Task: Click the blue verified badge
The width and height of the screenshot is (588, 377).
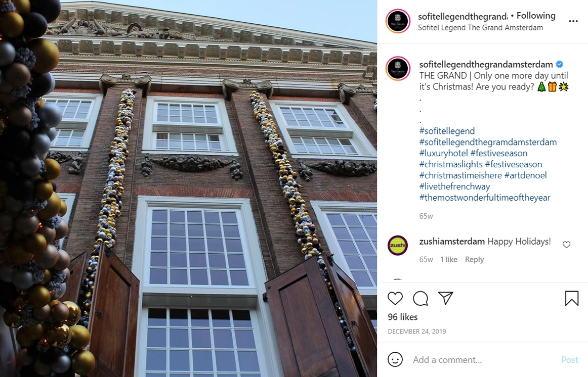Action: (x=559, y=64)
